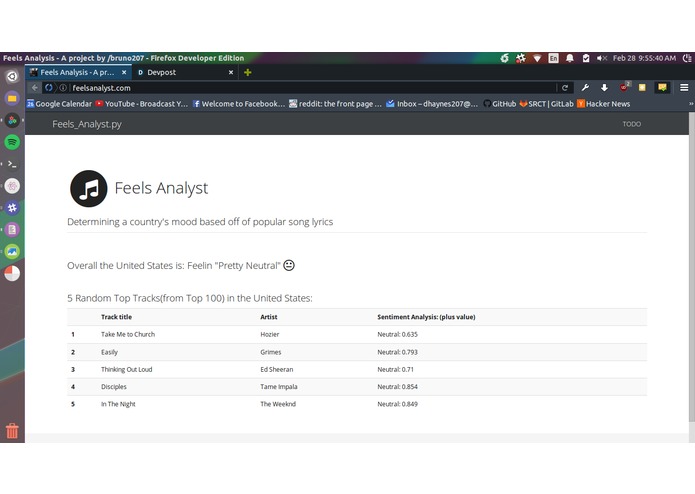Open the notifications bell indicator
This screenshot has height=494, width=695.
tap(570, 58)
